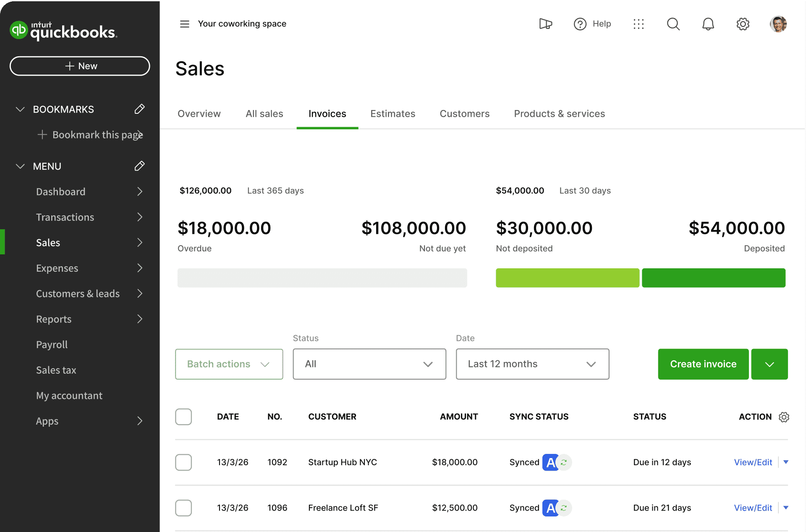Select all invoices with the header checkbox
806x532 pixels.
(x=183, y=417)
